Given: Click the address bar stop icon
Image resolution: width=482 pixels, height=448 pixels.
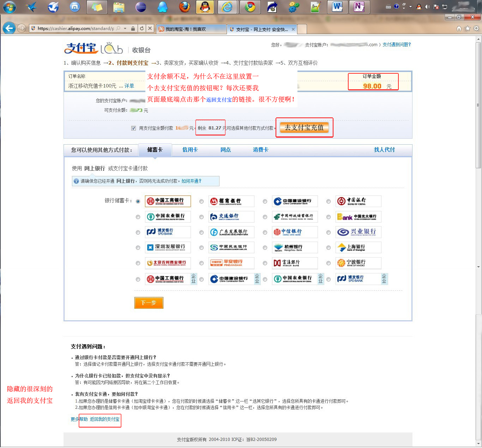Looking at the screenshot, I should 150,29.
